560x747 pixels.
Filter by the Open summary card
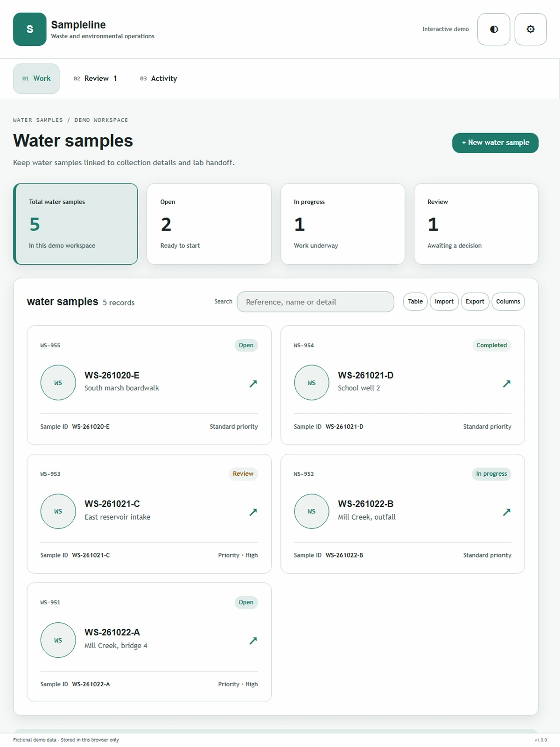click(209, 224)
